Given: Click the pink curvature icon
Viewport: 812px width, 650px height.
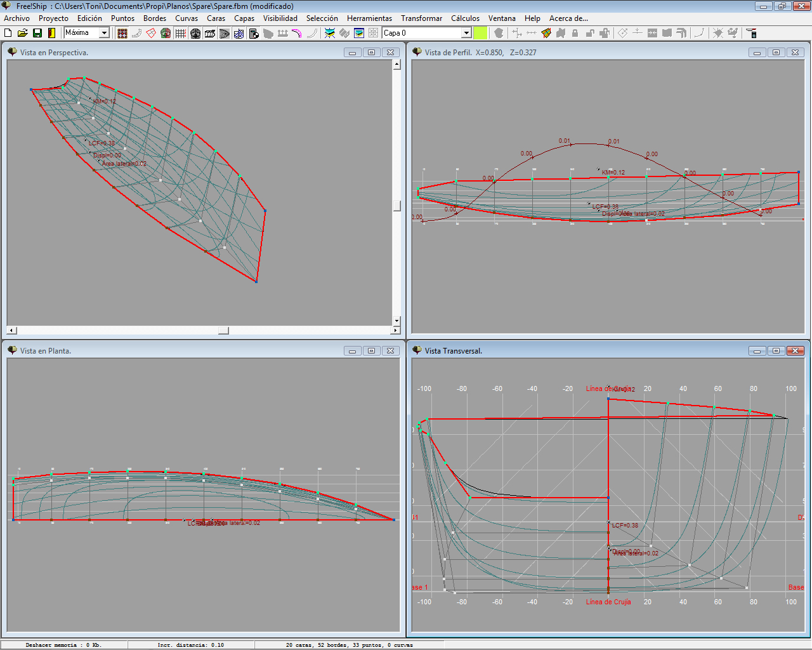Looking at the screenshot, I should (297, 33).
